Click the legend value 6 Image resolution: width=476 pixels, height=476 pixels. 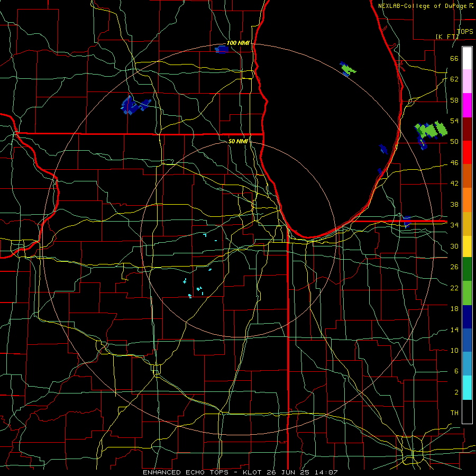(456, 371)
